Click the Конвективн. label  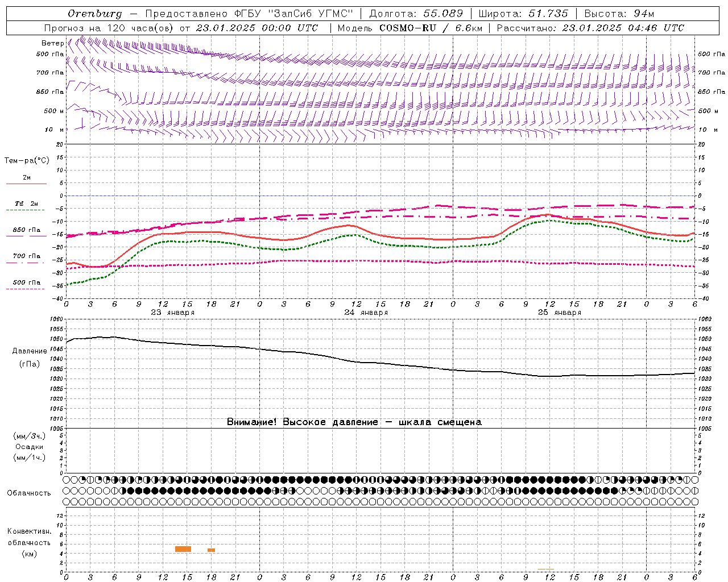point(30,531)
